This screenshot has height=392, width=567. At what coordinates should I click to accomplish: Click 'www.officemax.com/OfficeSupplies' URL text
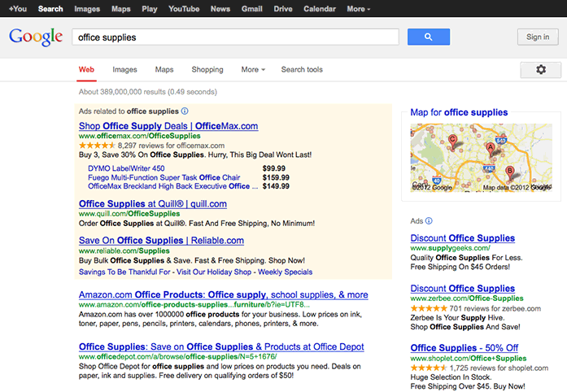pyautogui.click(x=140, y=136)
